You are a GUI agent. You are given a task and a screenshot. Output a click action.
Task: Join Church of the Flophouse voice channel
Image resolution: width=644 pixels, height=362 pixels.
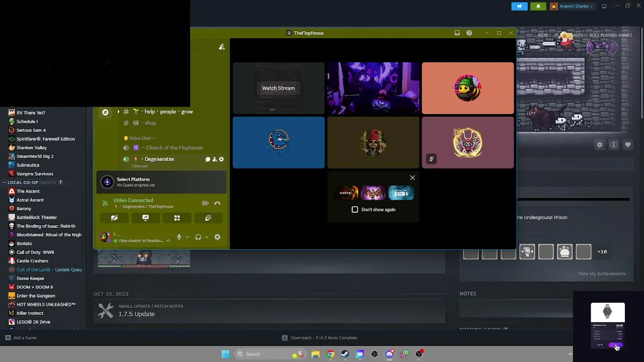pos(174,148)
